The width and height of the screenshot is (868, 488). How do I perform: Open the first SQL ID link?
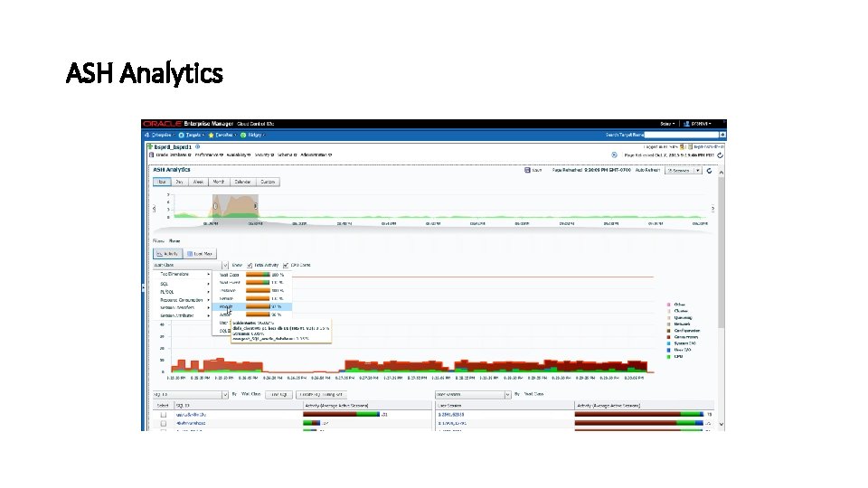[191, 415]
